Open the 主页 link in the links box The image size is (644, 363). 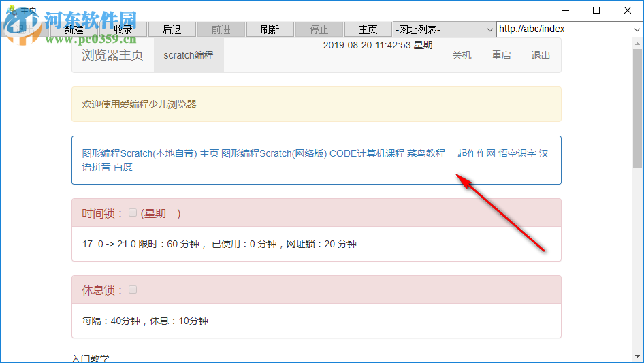pos(209,153)
